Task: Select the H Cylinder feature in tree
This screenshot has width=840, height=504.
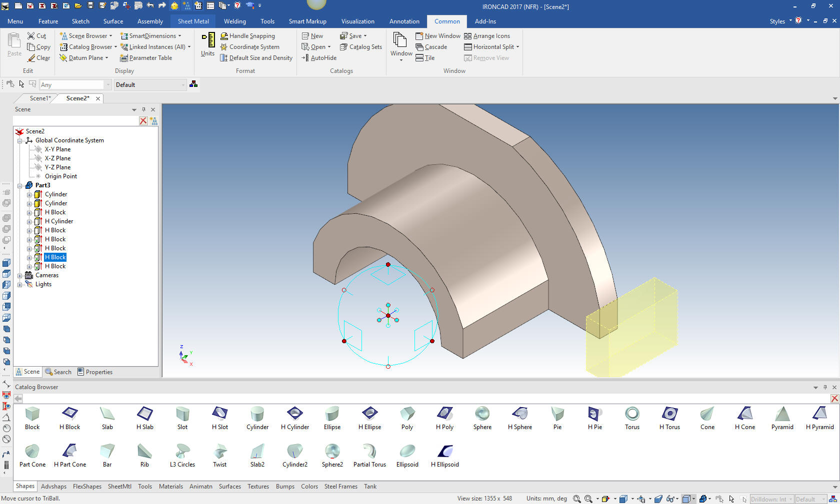Action: coord(59,221)
